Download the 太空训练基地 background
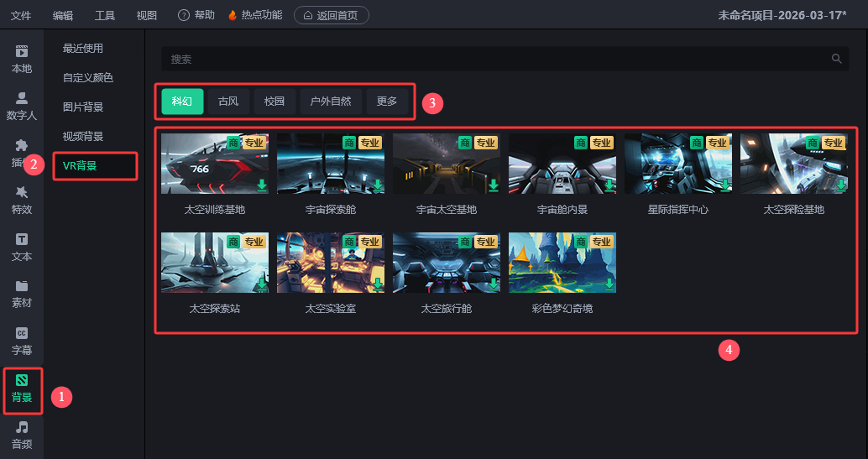The height and width of the screenshot is (459, 868). [x=262, y=186]
